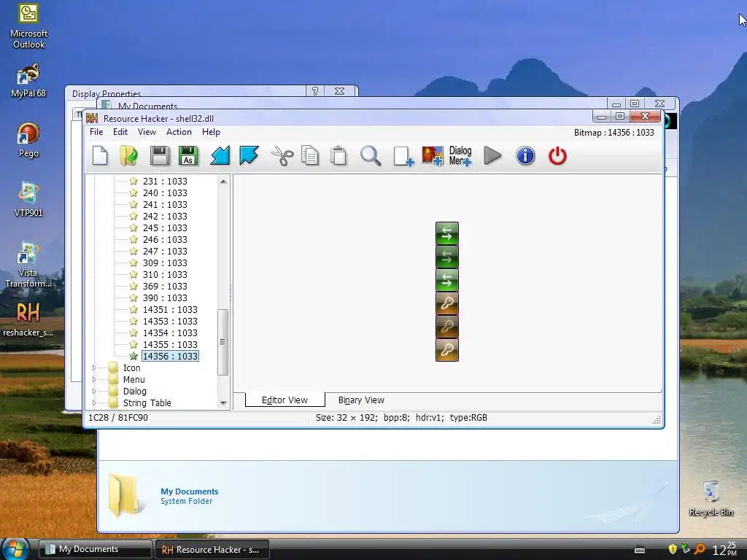Screen dimensions: 747x560
Task: Click the red power Exit icon
Action: [557, 156]
